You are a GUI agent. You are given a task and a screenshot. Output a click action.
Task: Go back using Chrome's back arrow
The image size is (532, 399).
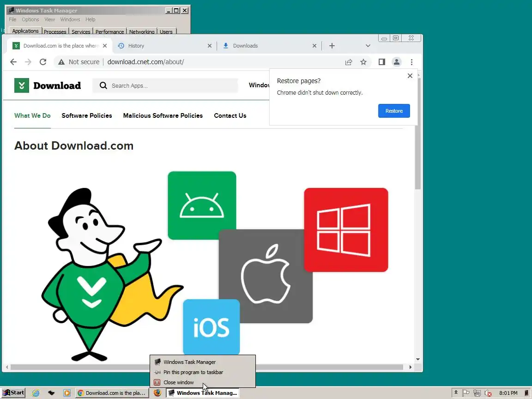pyautogui.click(x=13, y=62)
